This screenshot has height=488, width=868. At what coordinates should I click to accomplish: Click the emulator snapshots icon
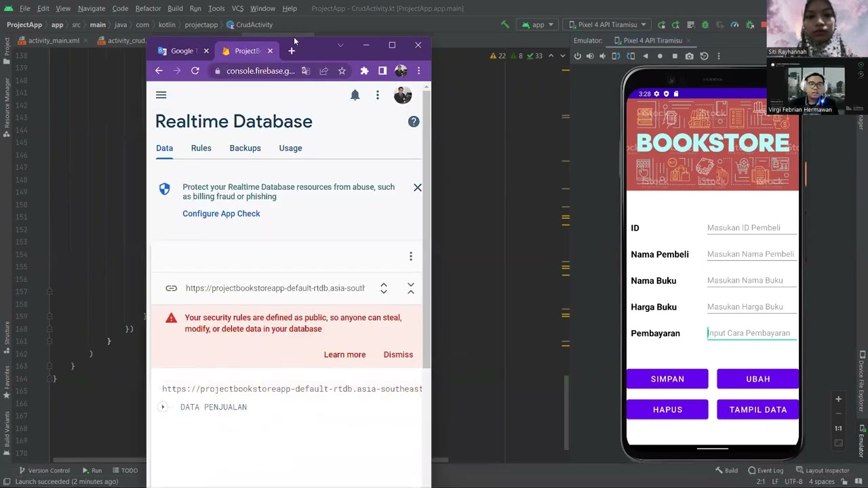tap(704, 56)
